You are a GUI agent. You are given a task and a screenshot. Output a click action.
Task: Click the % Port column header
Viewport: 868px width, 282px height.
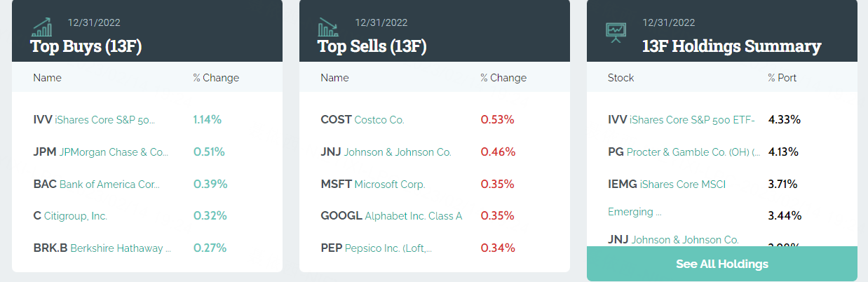pyautogui.click(x=782, y=78)
